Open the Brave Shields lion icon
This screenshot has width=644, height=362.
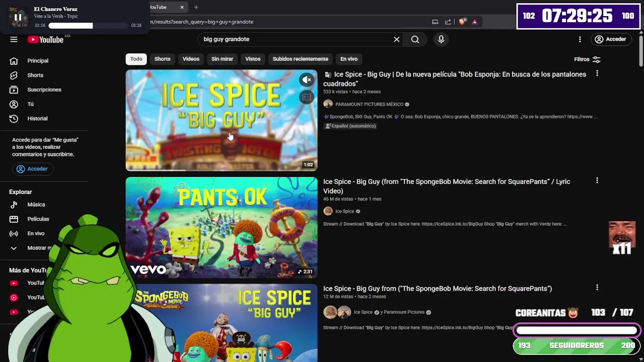462,22
